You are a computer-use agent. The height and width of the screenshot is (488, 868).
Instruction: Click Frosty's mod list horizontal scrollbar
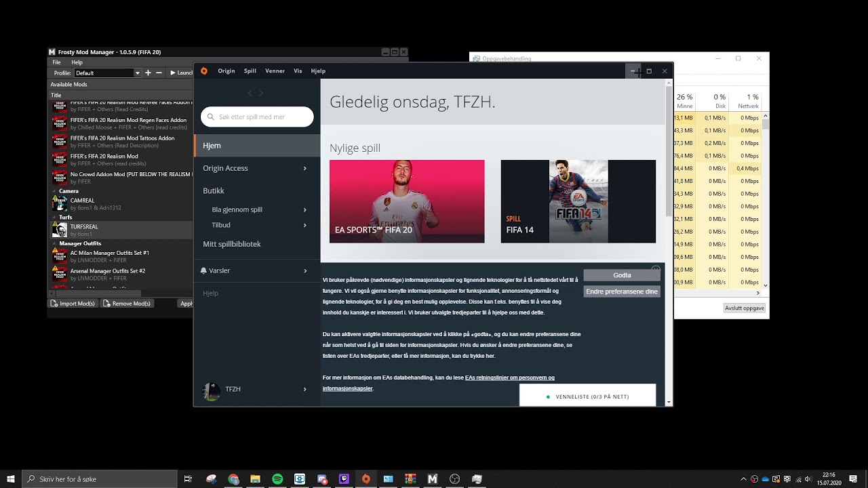click(100, 293)
